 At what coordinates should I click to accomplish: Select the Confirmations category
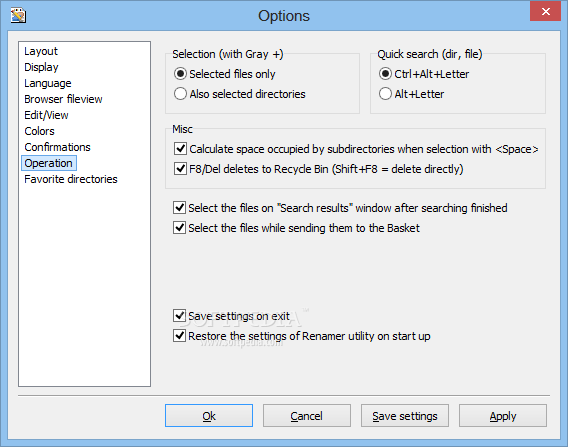57,147
